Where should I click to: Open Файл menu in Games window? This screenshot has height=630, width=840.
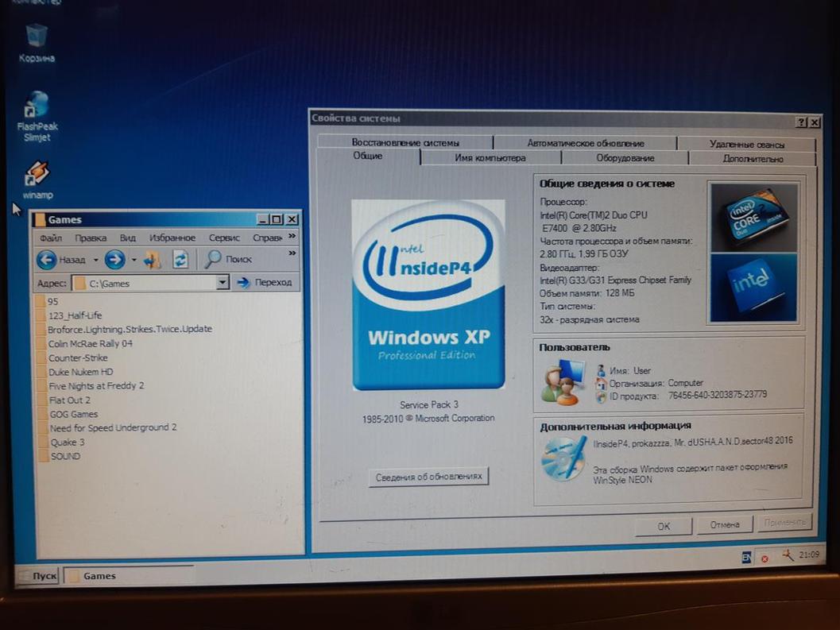tap(50, 238)
